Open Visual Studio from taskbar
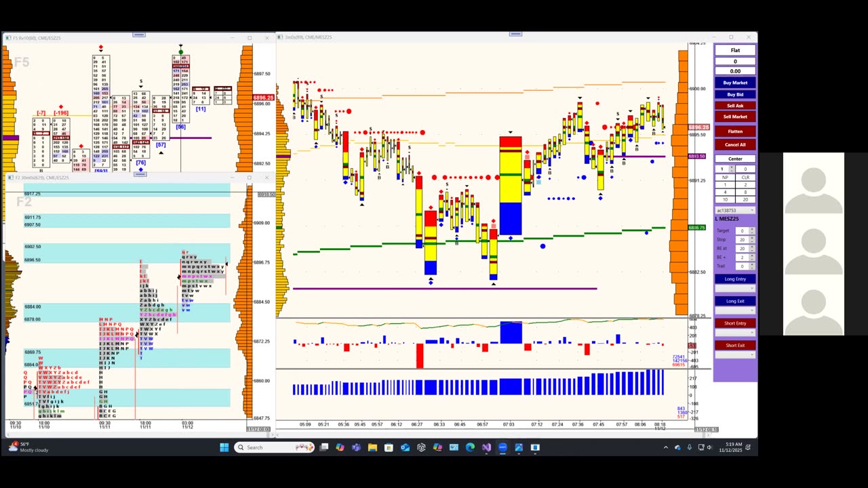868x488 pixels. coord(486,447)
